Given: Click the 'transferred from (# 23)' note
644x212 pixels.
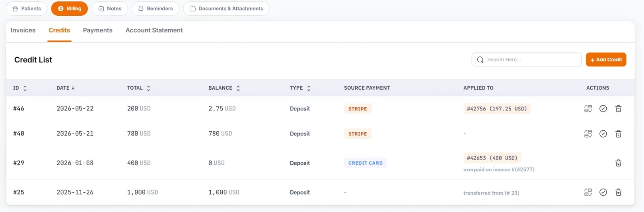Looking at the screenshot, I should pos(492,193).
